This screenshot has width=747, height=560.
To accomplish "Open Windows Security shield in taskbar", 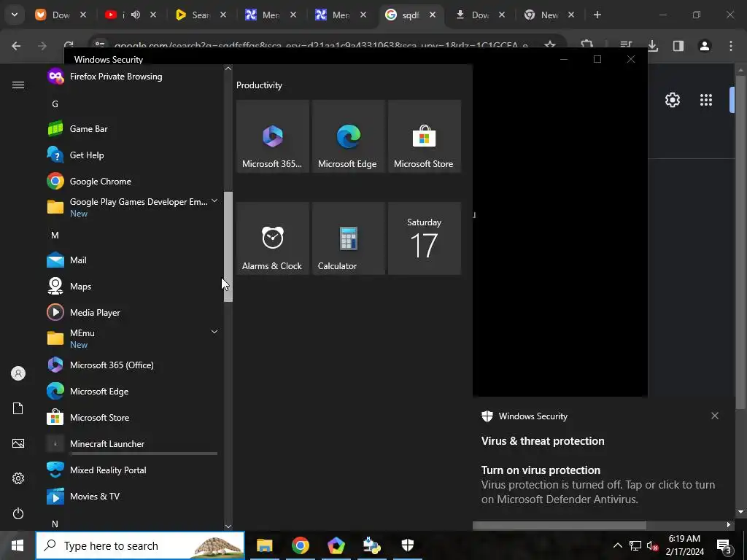I will (408, 545).
